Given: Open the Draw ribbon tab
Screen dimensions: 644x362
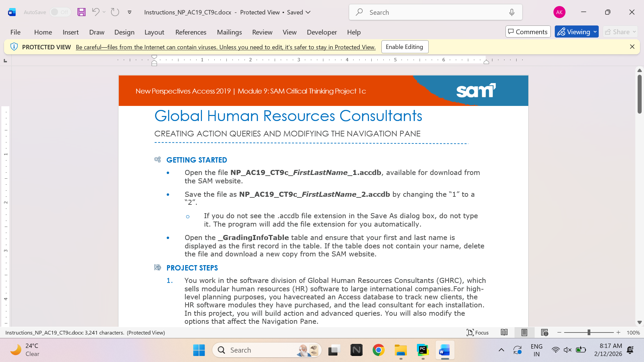Looking at the screenshot, I should click(97, 32).
